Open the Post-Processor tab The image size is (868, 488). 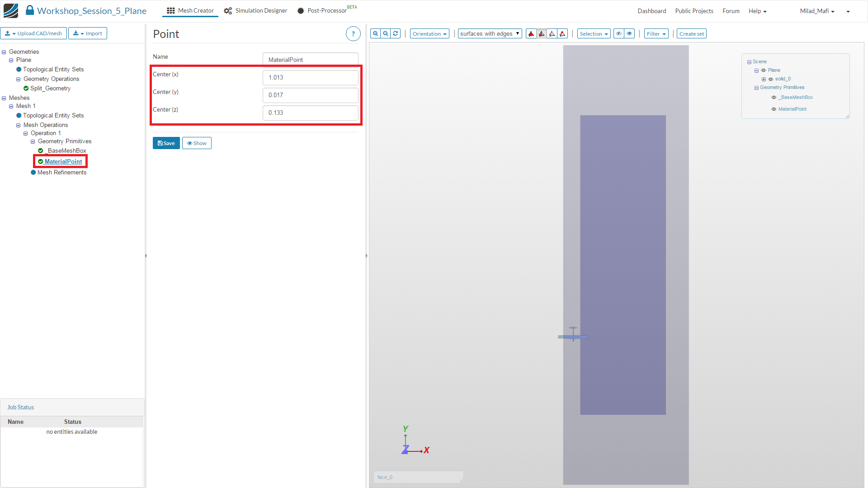(323, 11)
